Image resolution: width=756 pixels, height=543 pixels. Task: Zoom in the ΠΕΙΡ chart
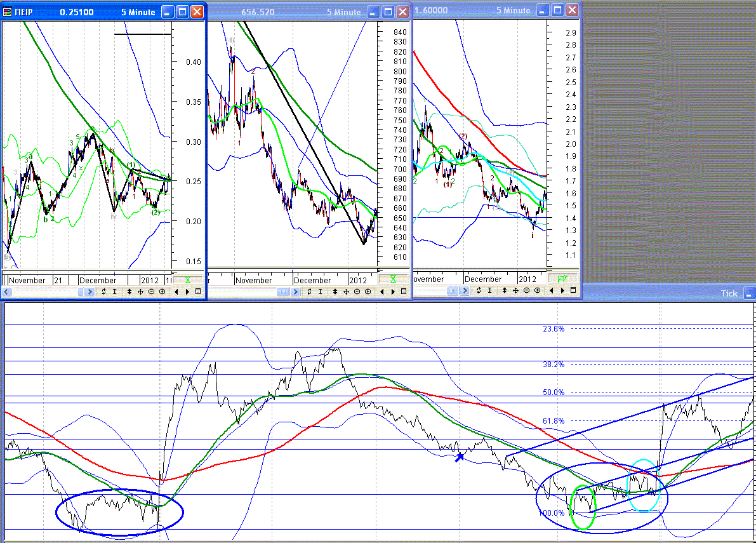pos(162,292)
